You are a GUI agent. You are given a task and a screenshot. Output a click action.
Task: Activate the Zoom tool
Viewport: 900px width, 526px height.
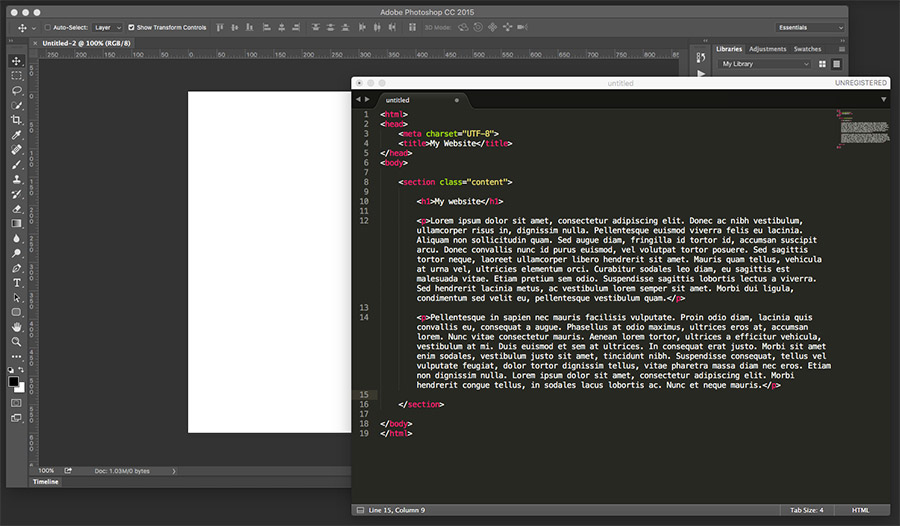coord(17,342)
